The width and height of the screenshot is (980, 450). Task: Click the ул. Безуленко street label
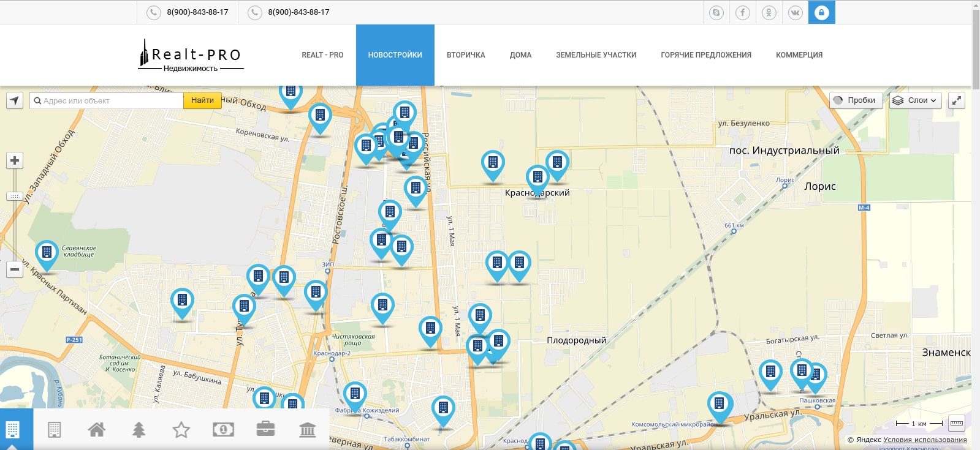[744, 123]
